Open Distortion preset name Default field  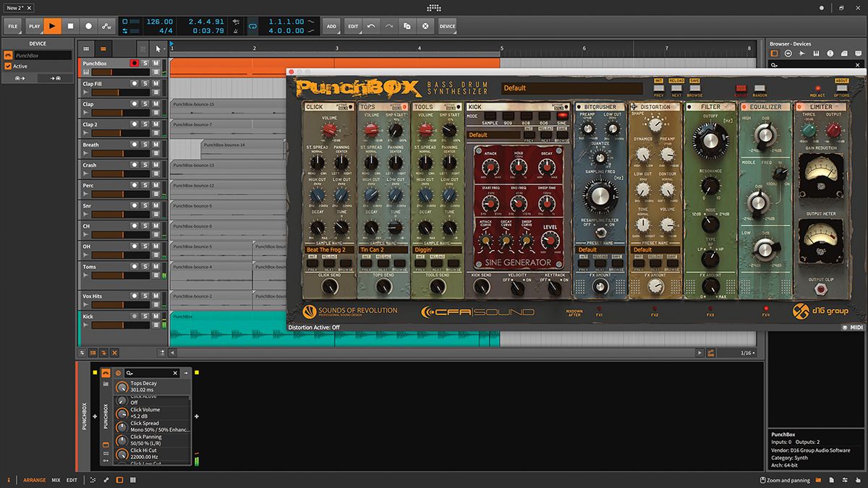tap(655, 249)
